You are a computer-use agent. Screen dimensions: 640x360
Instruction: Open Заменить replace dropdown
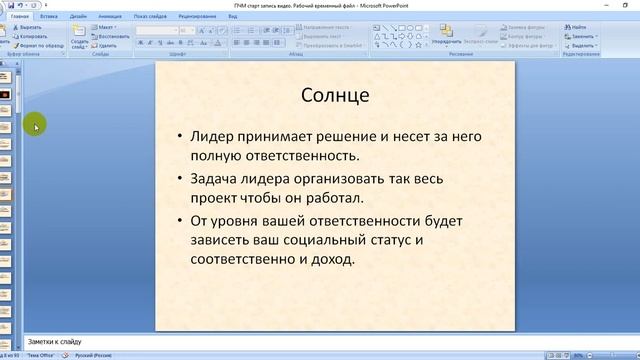point(581,36)
